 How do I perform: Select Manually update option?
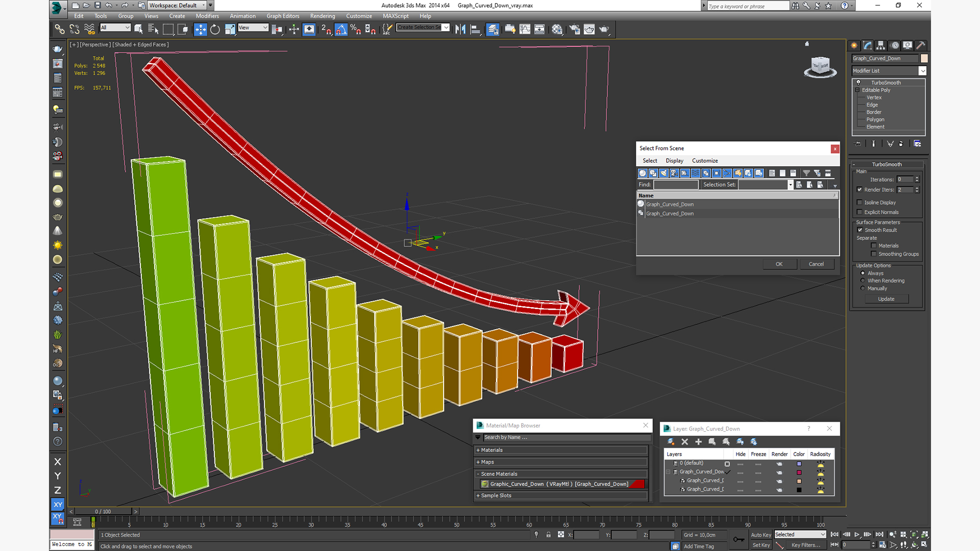(x=863, y=288)
